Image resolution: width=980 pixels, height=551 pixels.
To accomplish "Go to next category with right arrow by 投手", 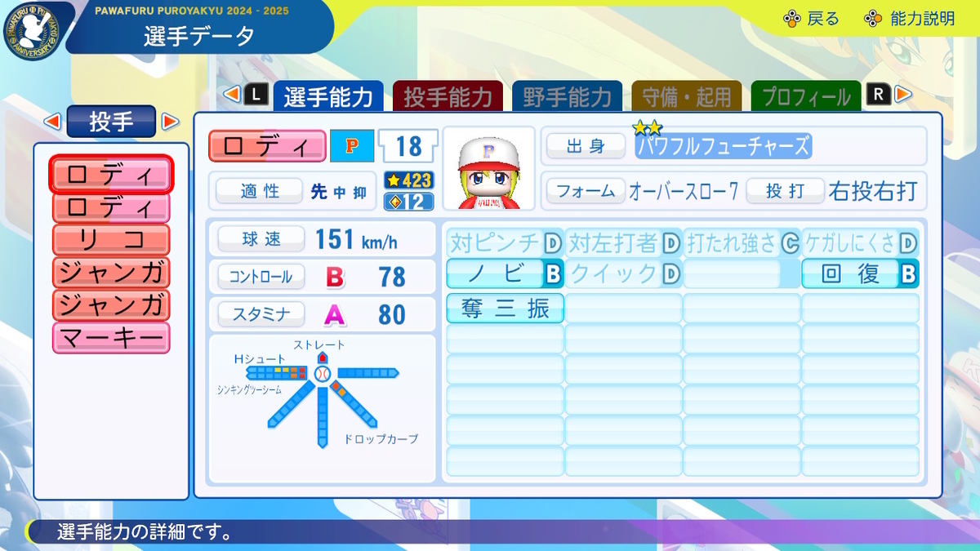I will [x=170, y=122].
